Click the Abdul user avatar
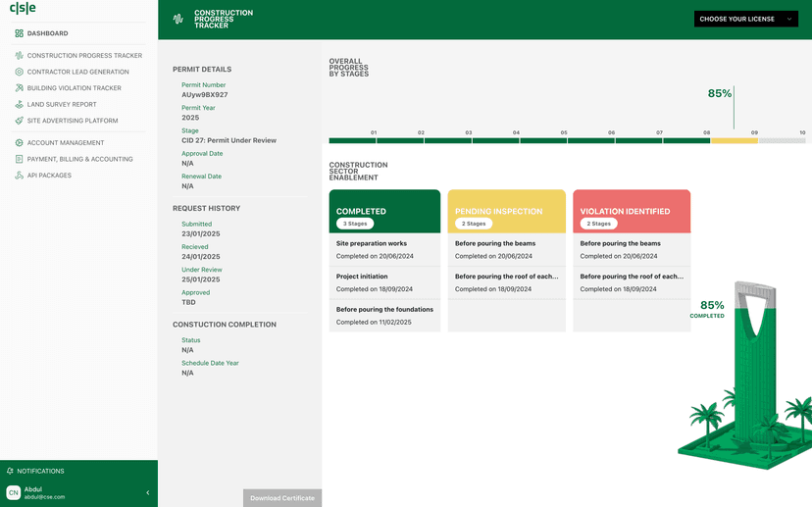 14,492
